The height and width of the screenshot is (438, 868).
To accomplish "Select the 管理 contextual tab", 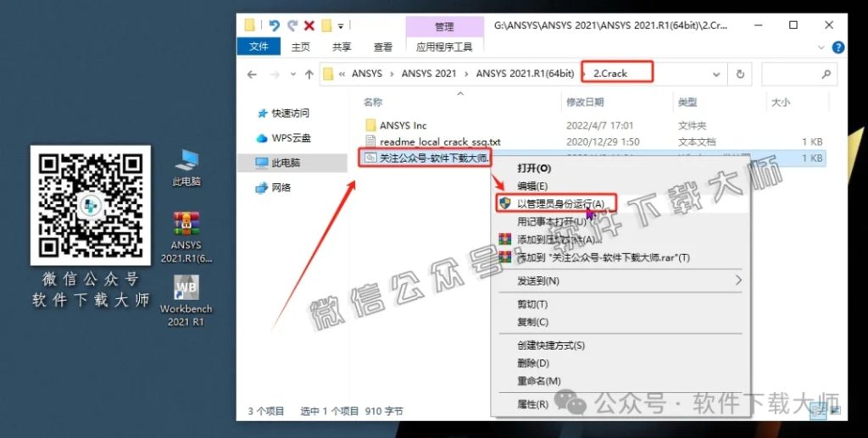I will (x=444, y=26).
